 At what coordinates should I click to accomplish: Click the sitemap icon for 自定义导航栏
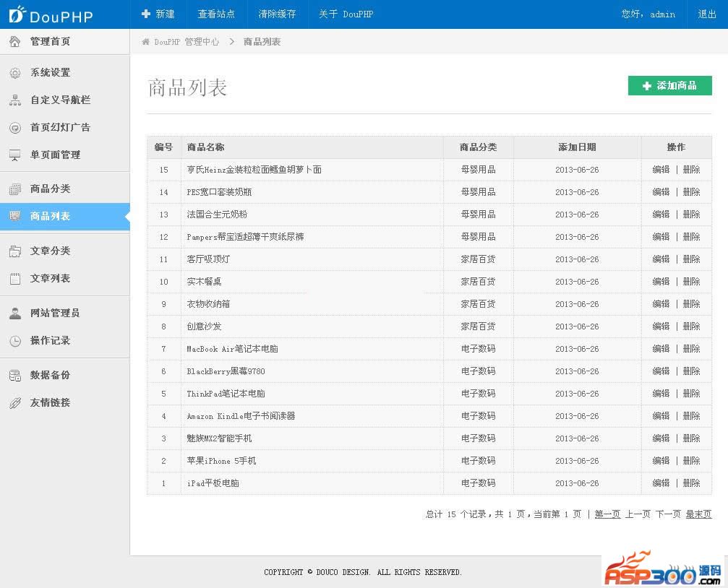pos(15,100)
